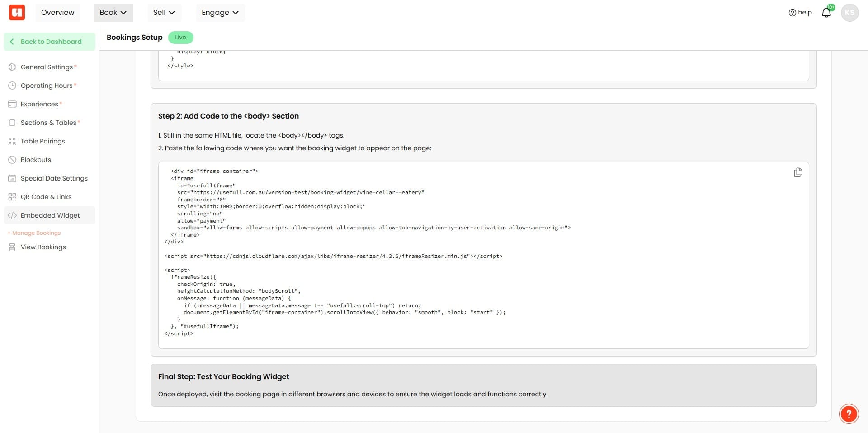This screenshot has height=433, width=868.
Task: Expand the Sell dropdown menu
Action: 164,13
